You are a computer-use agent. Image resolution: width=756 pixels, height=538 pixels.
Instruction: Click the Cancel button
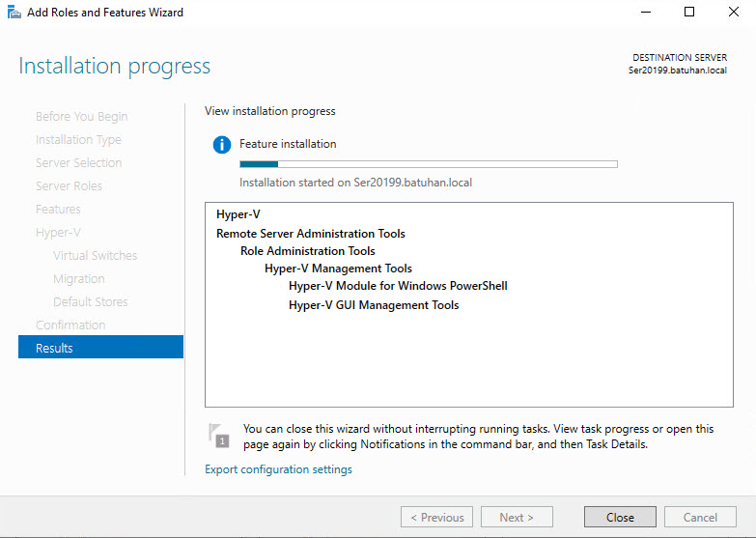700,517
